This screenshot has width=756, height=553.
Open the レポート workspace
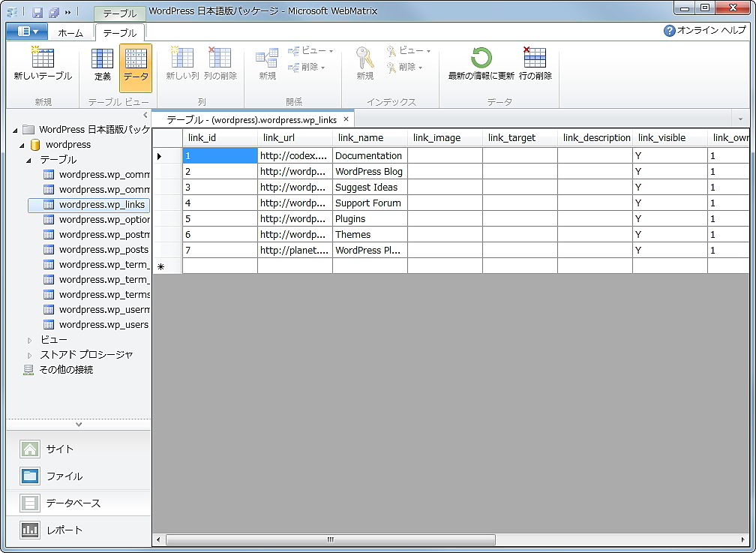(x=79, y=530)
